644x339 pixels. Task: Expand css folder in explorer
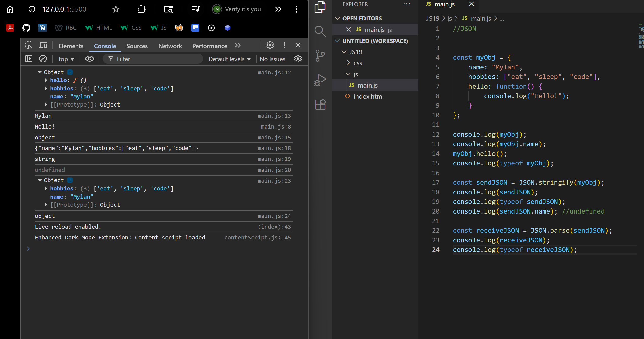pyautogui.click(x=358, y=63)
